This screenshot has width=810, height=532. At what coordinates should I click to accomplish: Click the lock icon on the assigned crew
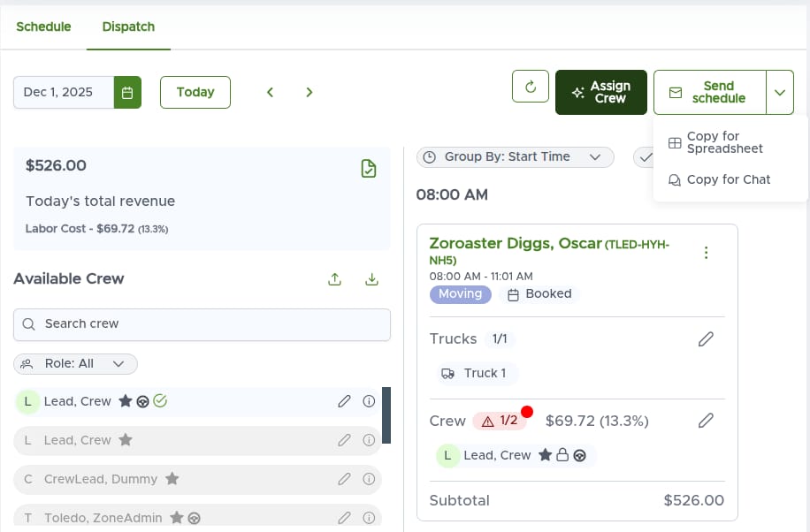point(562,455)
